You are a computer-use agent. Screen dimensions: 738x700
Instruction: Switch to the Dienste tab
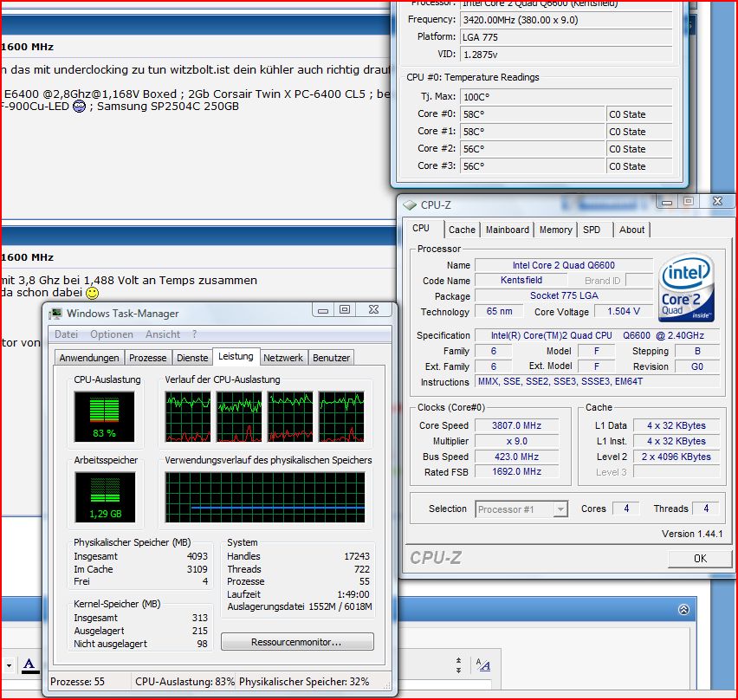click(x=192, y=358)
